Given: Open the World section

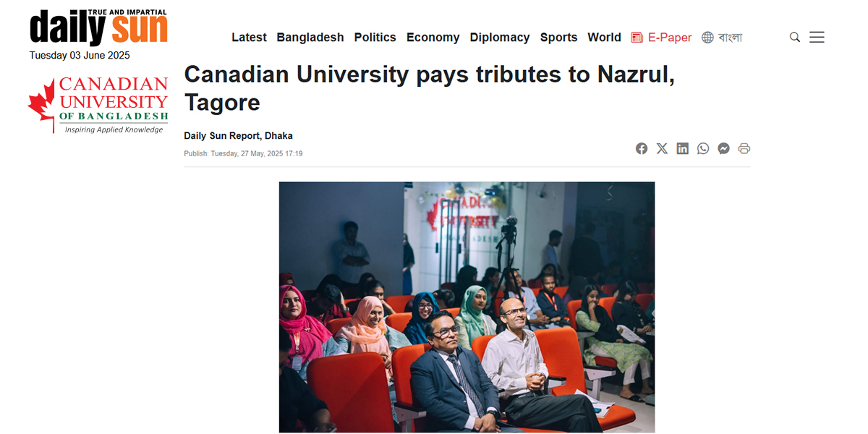Looking at the screenshot, I should (x=604, y=38).
